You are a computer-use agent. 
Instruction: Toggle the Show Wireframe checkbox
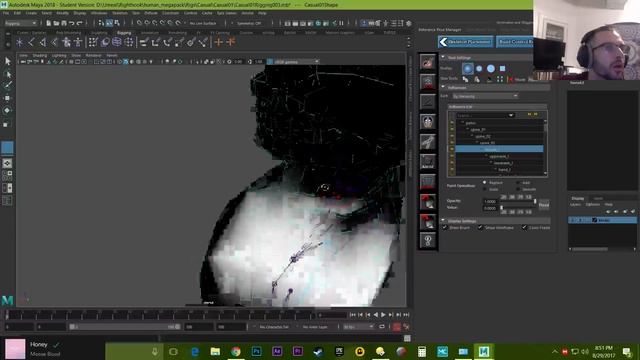(x=480, y=227)
